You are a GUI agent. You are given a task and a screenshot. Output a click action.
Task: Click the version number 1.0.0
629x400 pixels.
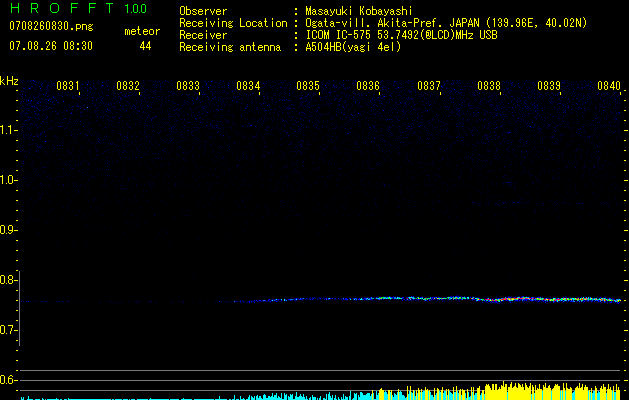coord(135,9)
